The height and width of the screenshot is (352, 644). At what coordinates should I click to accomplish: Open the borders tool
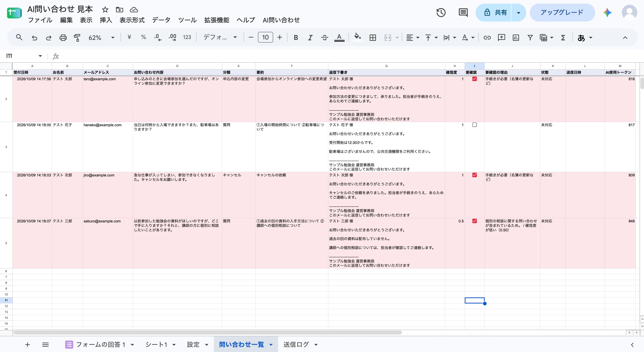pyautogui.click(x=373, y=37)
